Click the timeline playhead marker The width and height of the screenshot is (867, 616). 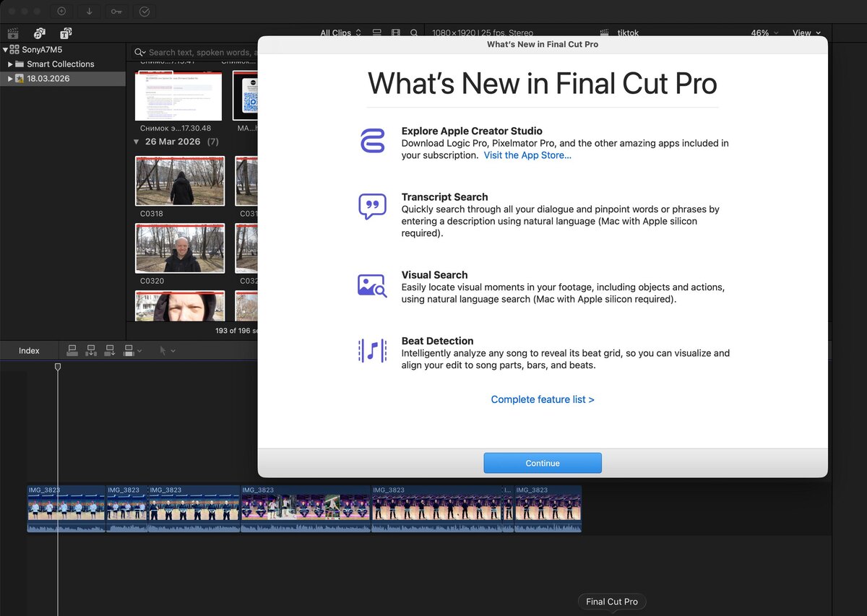[x=58, y=368]
